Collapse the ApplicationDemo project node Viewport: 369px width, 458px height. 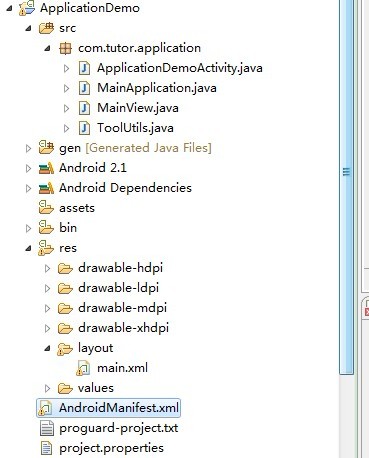pos(10,8)
